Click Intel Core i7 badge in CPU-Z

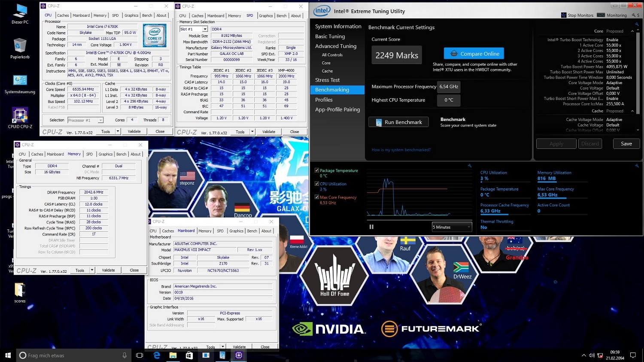click(155, 36)
